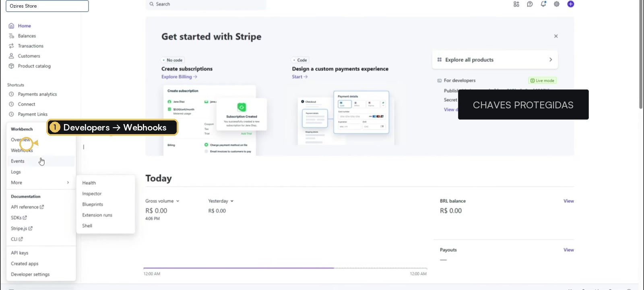Open external link icon beside SDKs
This screenshot has height=290, width=644.
pyautogui.click(x=25, y=218)
